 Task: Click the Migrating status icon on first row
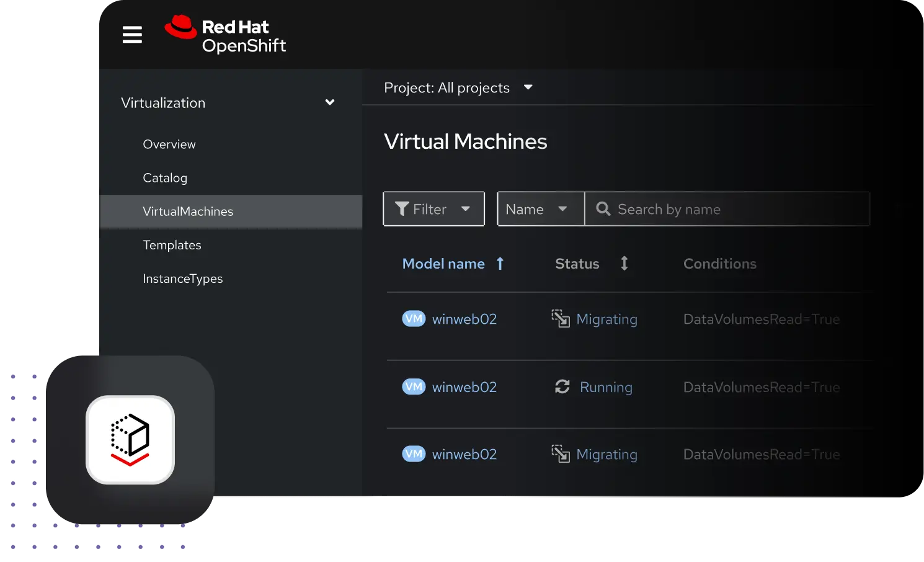coord(561,318)
